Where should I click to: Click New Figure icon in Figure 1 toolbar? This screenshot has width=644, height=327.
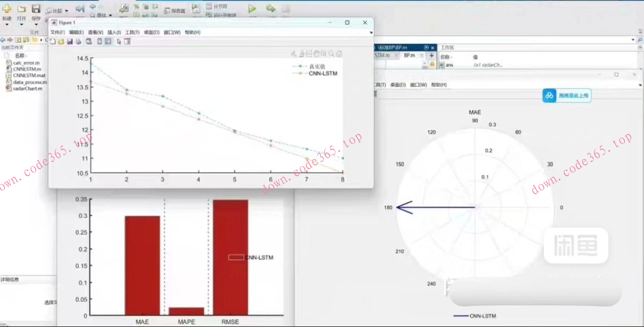click(x=53, y=41)
